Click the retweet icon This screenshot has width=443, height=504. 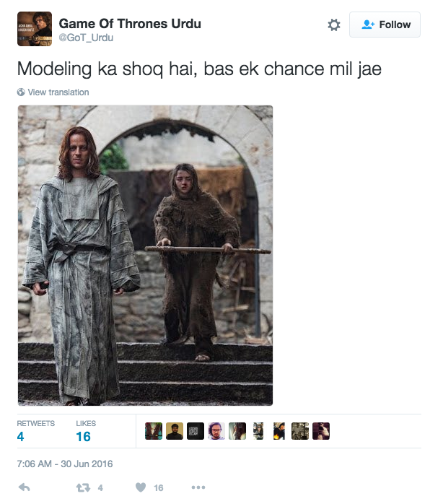(x=83, y=488)
